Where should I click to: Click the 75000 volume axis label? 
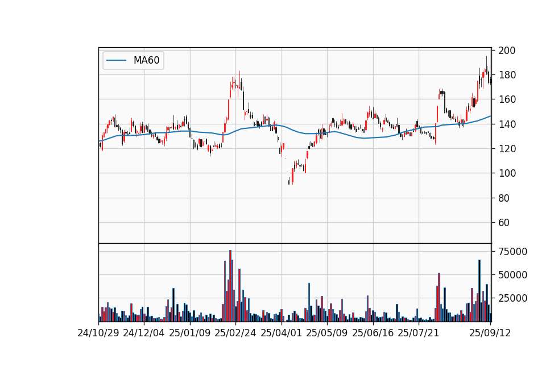coord(512,252)
